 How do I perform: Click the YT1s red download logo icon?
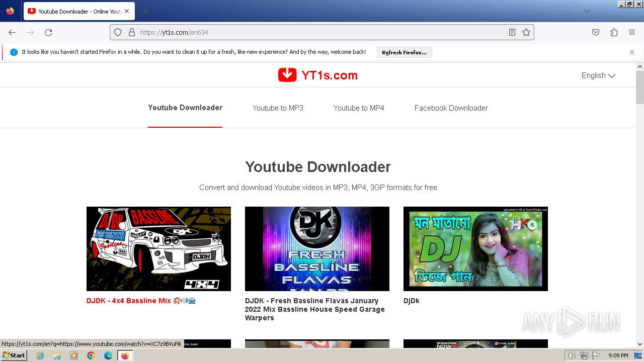287,75
